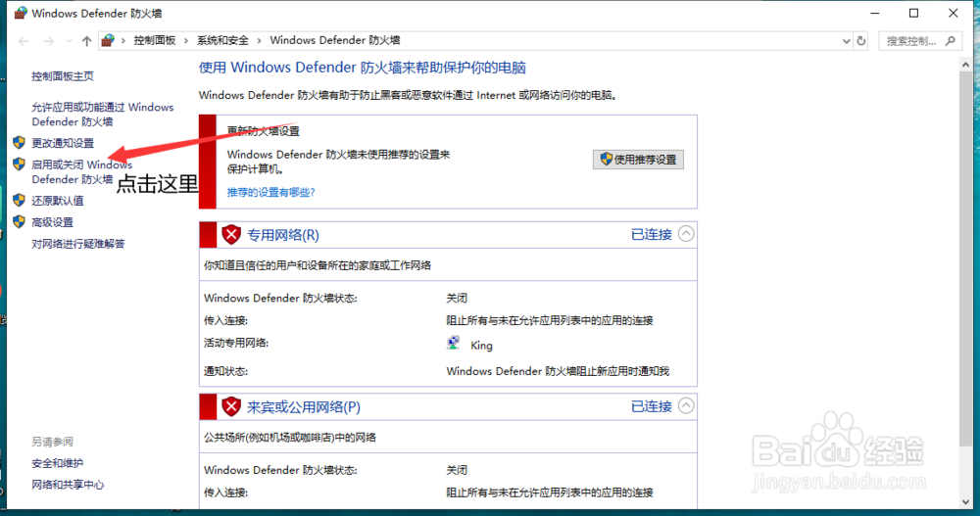Click the firewall window title icon
980x516 pixels.
click(x=21, y=13)
